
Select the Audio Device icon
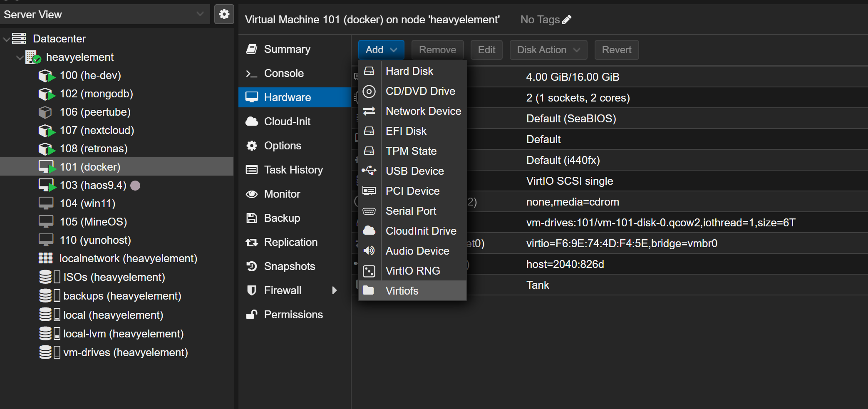370,250
